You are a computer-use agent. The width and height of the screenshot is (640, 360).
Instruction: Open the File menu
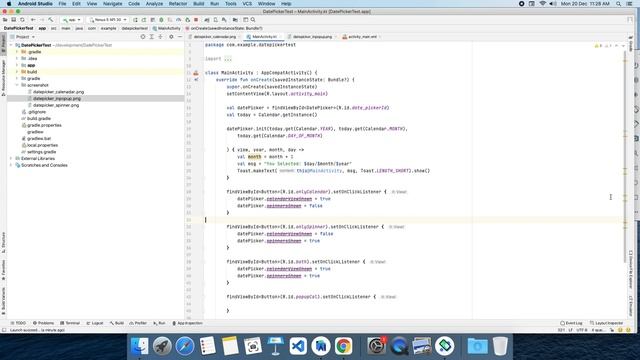(x=62, y=4)
